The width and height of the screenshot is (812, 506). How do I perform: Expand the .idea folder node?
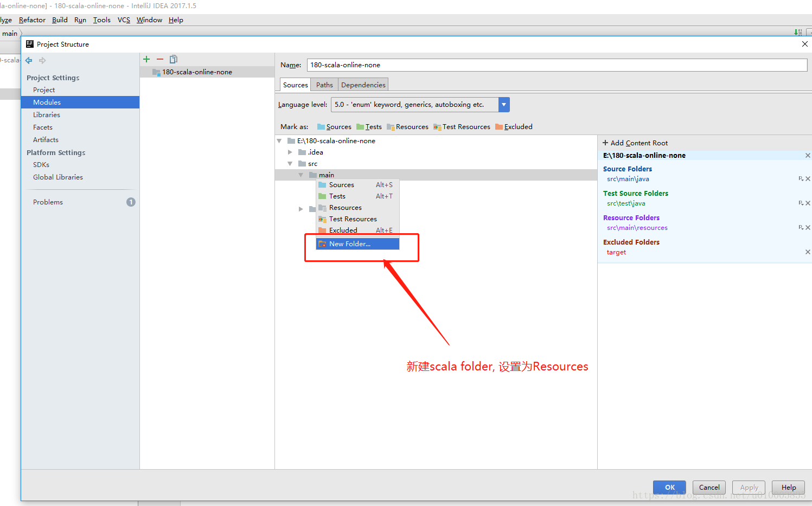[290, 152]
